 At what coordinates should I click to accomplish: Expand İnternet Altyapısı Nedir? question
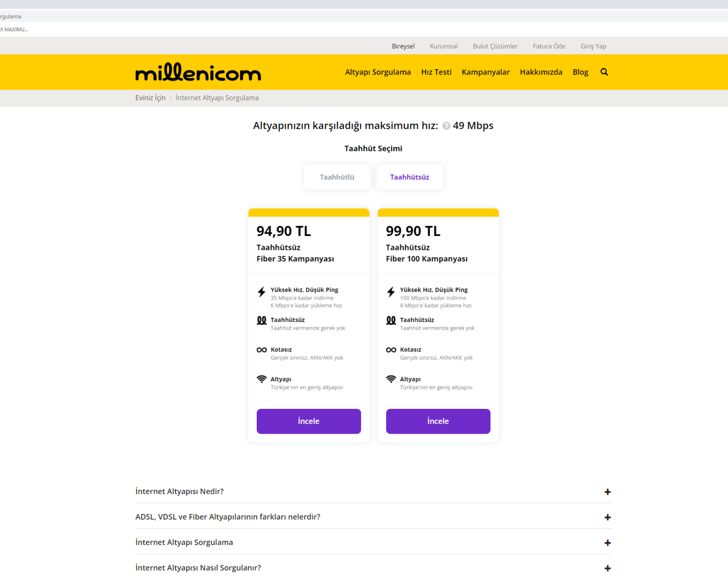(x=608, y=492)
